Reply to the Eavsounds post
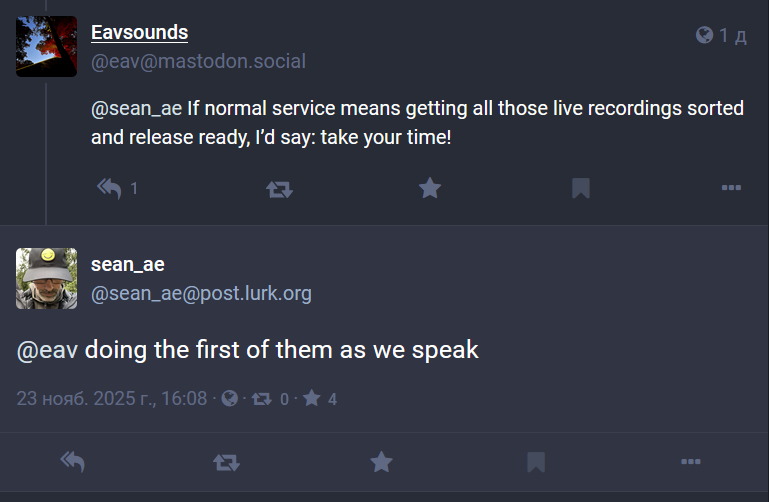Viewport: 769px width, 502px height. [109, 188]
